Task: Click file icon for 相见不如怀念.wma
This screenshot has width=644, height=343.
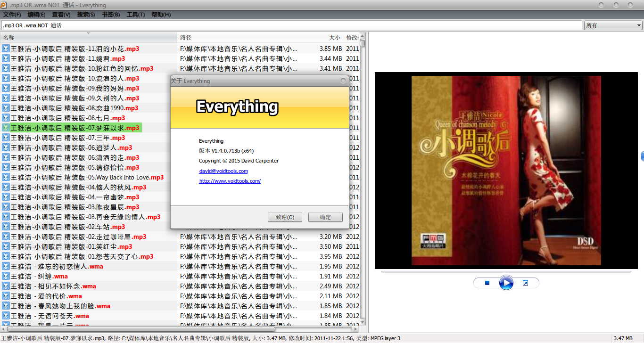Action: tap(6, 286)
